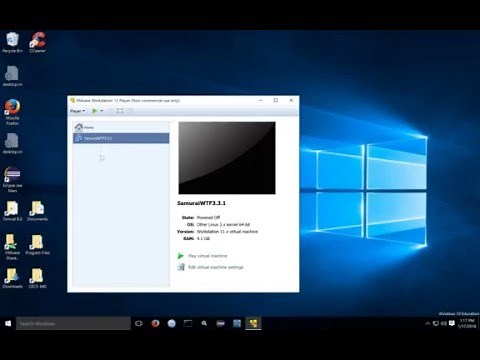Open the Player menu in VMware toolbar
Image resolution: width=480 pixels, height=360 pixels.
point(77,111)
